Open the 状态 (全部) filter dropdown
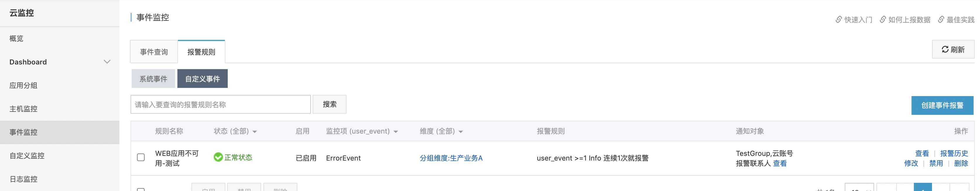 pos(254,132)
